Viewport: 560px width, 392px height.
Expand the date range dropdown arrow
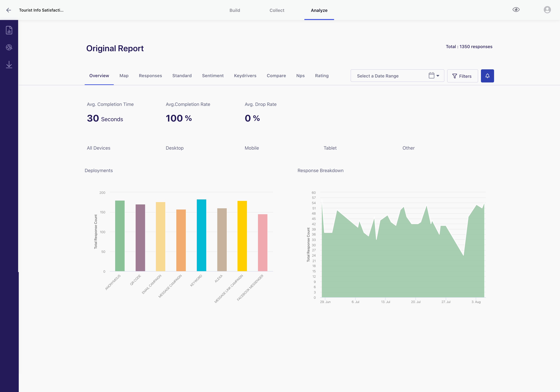438,76
